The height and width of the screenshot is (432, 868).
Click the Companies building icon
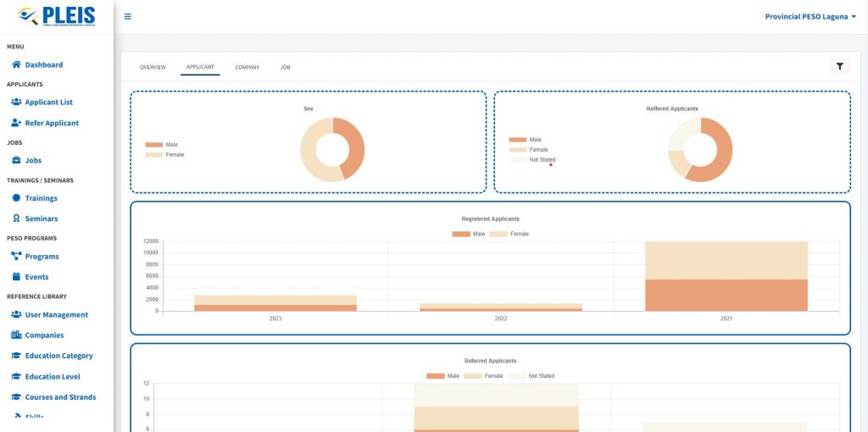tap(16, 335)
